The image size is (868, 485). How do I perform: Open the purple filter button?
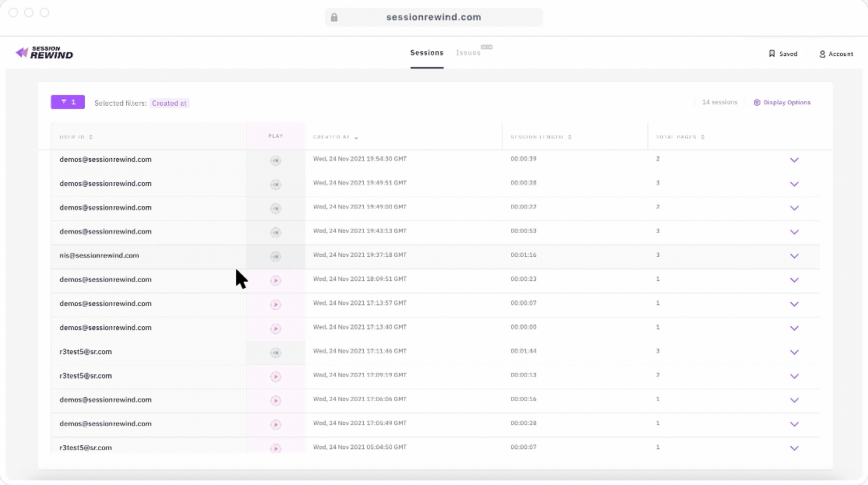pos(68,102)
